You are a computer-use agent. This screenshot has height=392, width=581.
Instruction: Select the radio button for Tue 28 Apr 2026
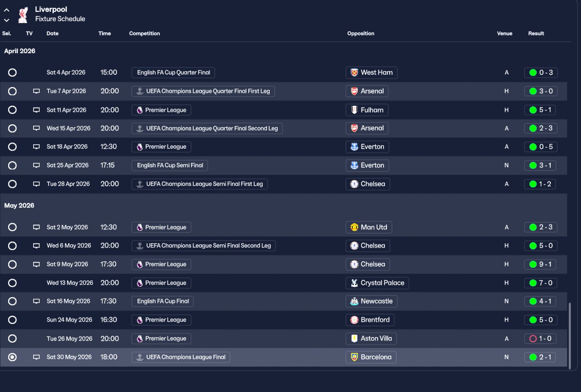pyautogui.click(x=12, y=184)
